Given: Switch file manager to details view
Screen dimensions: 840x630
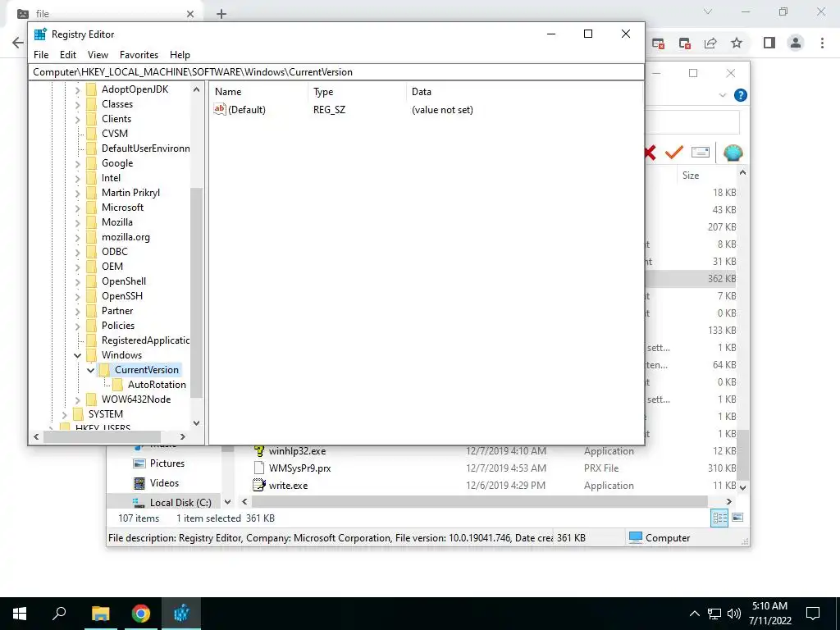Looking at the screenshot, I should [719, 518].
